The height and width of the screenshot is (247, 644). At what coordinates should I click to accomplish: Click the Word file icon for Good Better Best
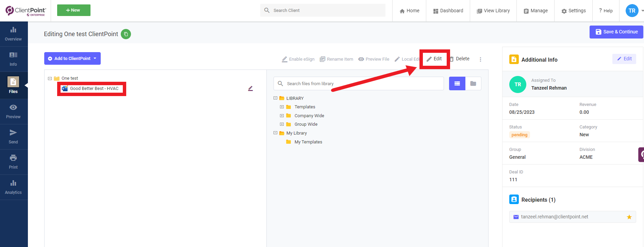65,89
